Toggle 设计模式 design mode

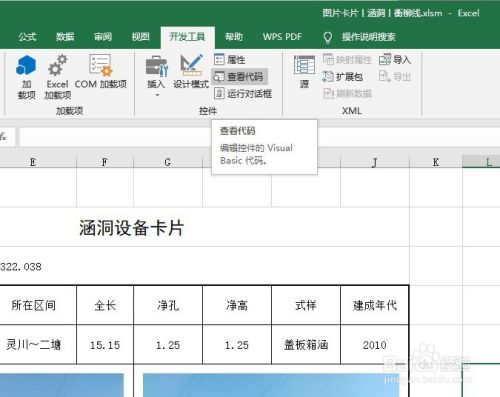[191, 72]
